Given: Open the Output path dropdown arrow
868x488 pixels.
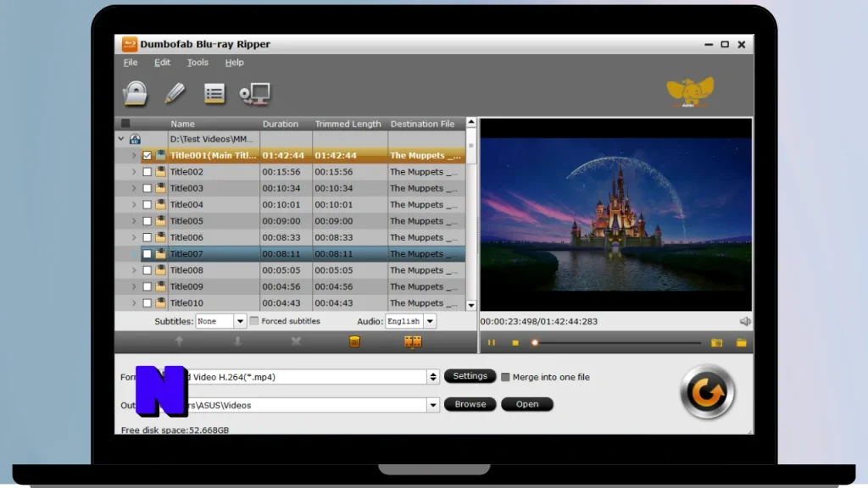Looking at the screenshot, I should point(433,405).
